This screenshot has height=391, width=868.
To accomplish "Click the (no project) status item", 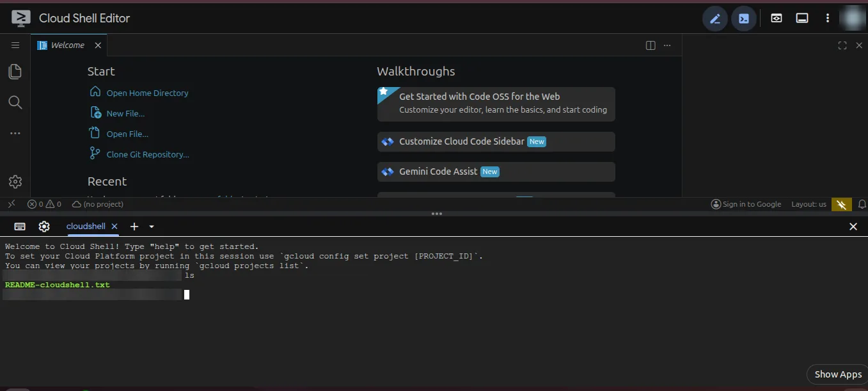I will click(98, 204).
